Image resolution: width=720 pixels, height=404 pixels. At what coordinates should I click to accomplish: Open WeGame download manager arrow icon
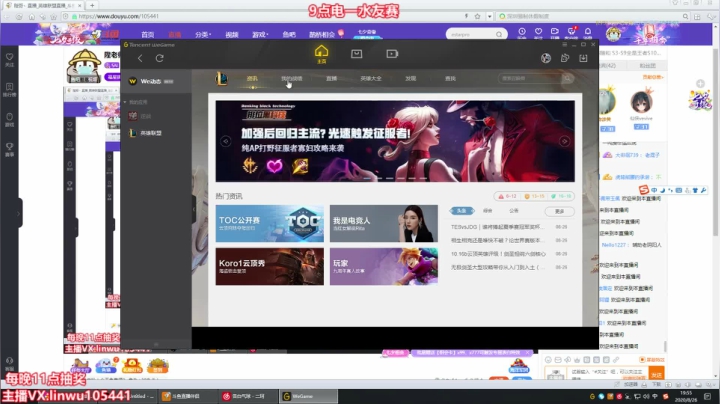coord(583,58)
